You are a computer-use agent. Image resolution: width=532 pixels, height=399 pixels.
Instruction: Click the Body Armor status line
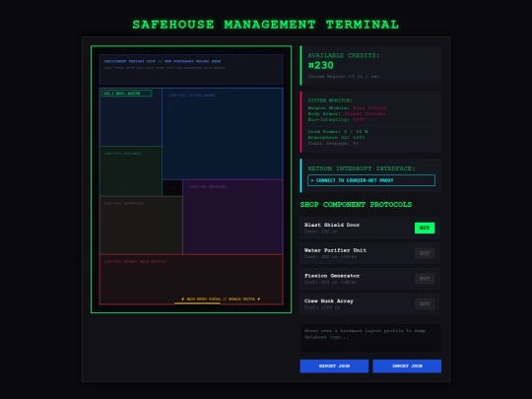[x=347, y=113]
